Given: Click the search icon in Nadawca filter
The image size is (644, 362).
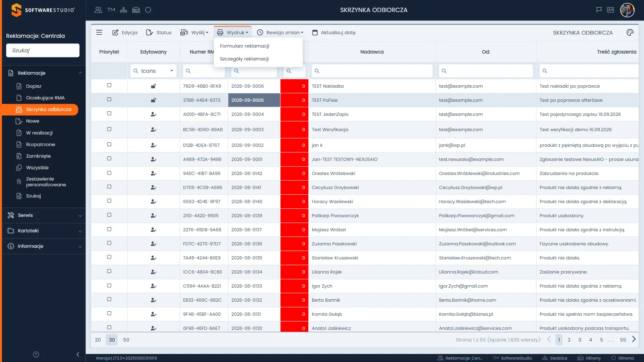Looking at the screenshot, I should coord(317,71).
